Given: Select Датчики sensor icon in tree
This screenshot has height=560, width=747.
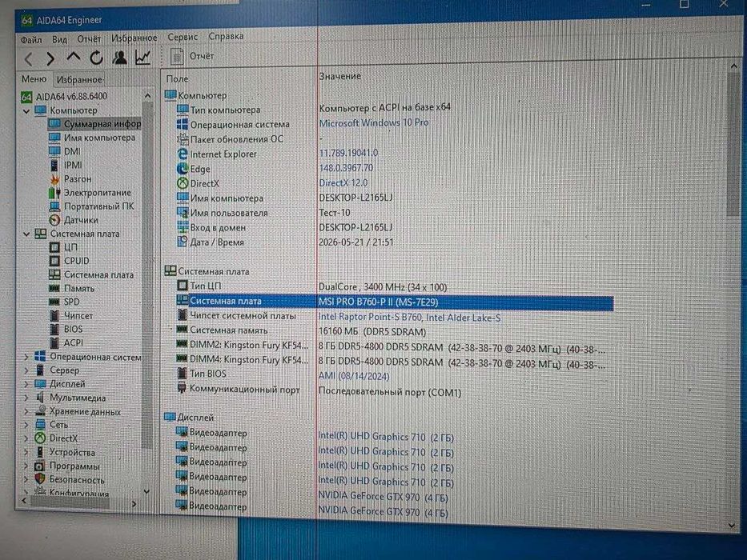Looking at the screenshot, I should point(54,220).
